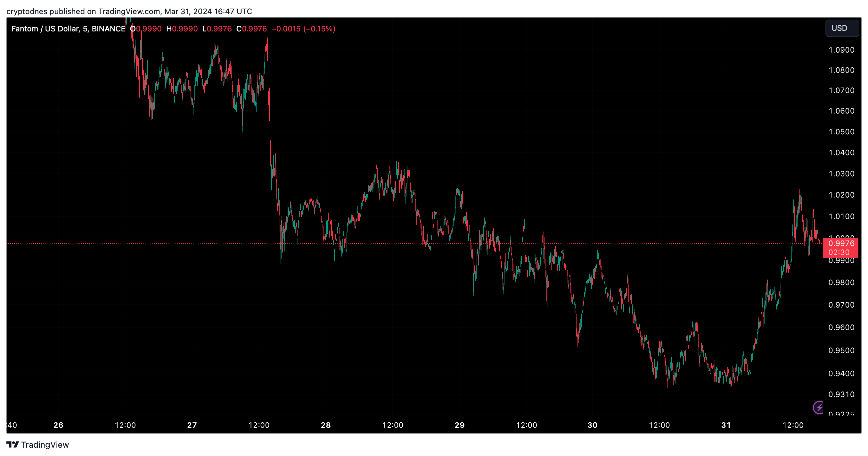Click the open value O0.9990 in the legend
Image resolution: width=868 pixels, height=456 pixels.
pos(146,29)
